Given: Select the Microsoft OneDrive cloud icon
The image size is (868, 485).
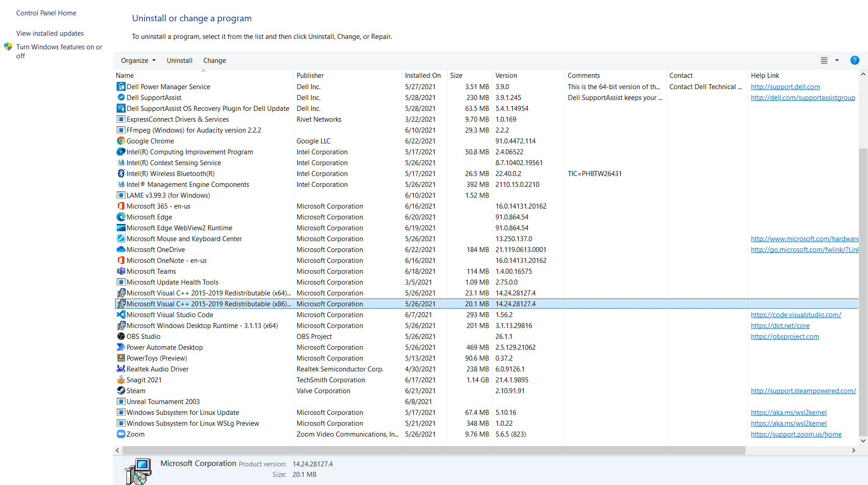Looking at the screenshot, I should (x=121, y=249).
